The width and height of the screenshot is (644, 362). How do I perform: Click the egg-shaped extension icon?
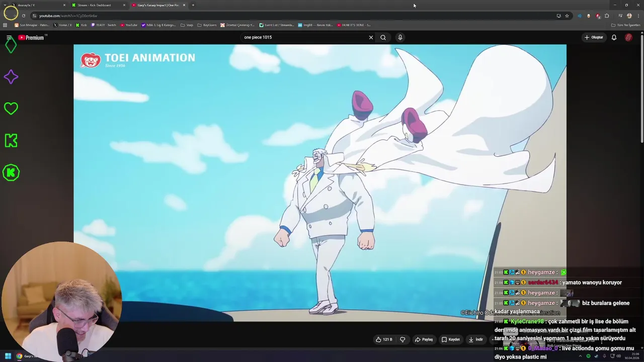[x=589, y=16]
